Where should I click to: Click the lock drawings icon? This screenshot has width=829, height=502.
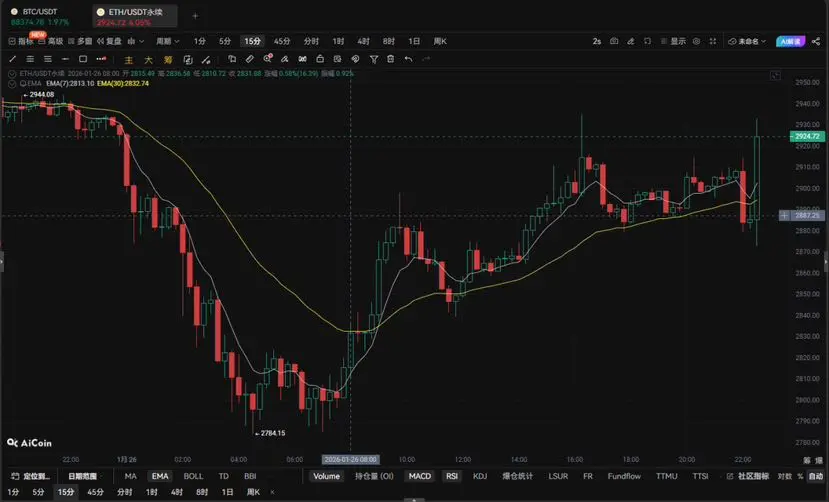[x=320, y=59]
